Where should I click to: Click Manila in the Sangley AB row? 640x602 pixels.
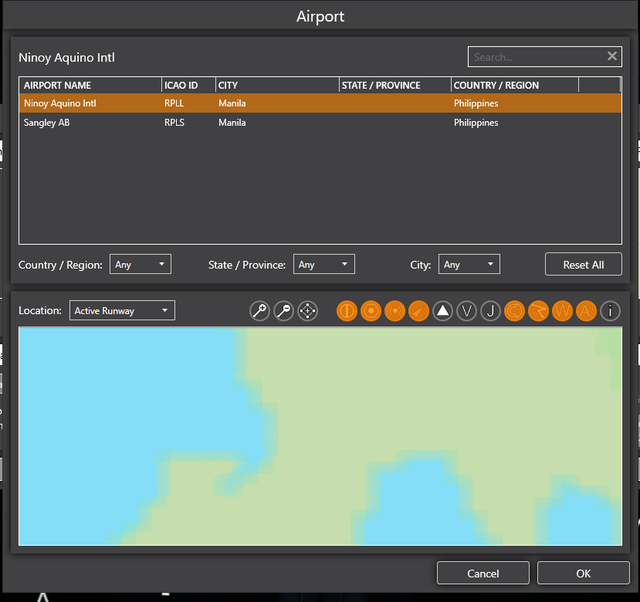[x=232, y=122]
